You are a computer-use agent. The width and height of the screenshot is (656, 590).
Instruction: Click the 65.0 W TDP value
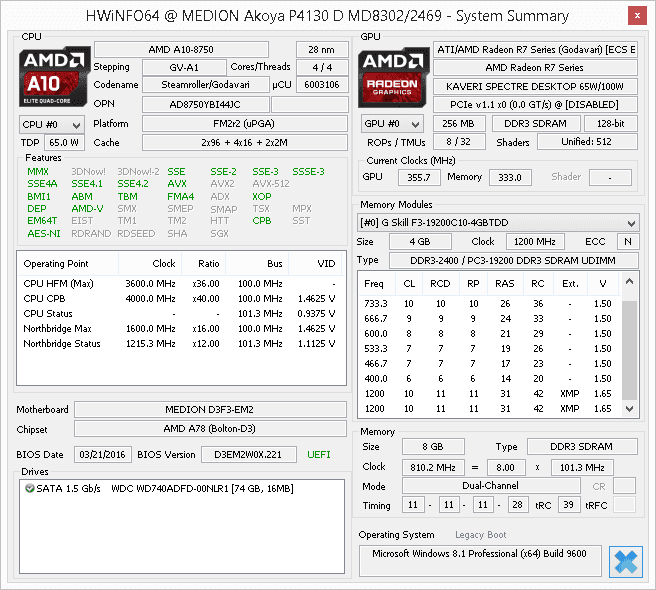coord(64,143)
